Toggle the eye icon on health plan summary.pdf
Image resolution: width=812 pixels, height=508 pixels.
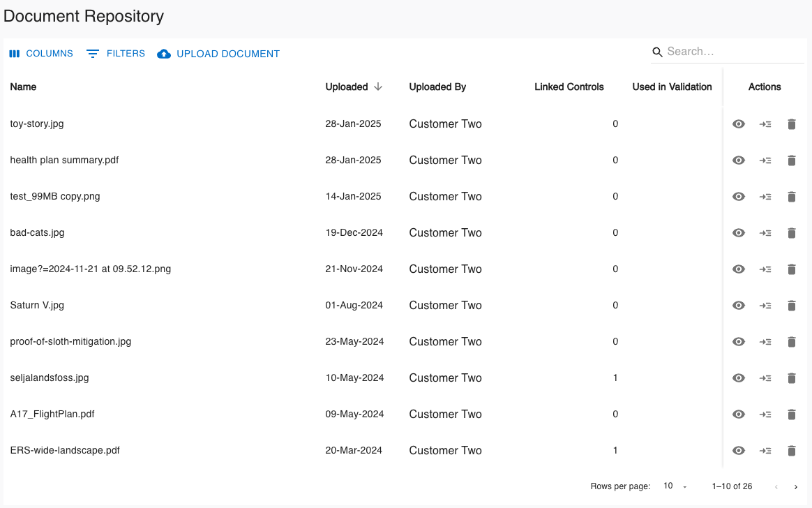coord(738,160)
